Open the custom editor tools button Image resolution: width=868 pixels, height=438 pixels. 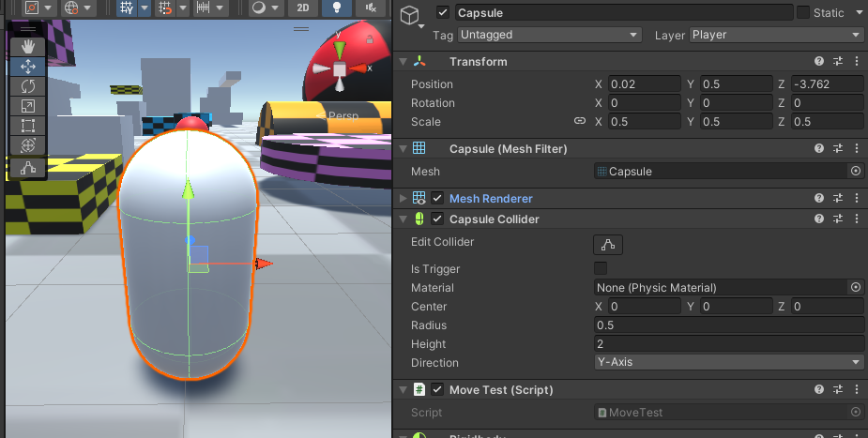click(27, 168)
